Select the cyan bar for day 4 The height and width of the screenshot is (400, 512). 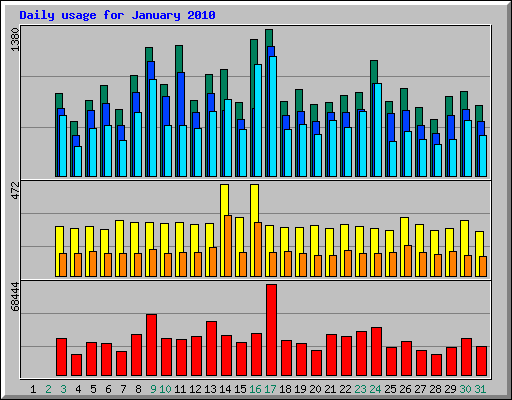(x=78, y=161)
